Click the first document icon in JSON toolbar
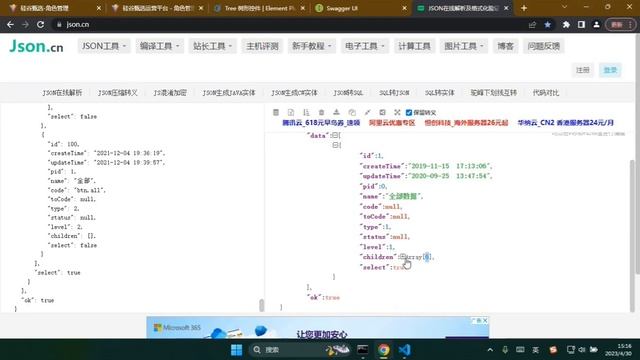Screen dimensions: 640x360 (276, 112)
